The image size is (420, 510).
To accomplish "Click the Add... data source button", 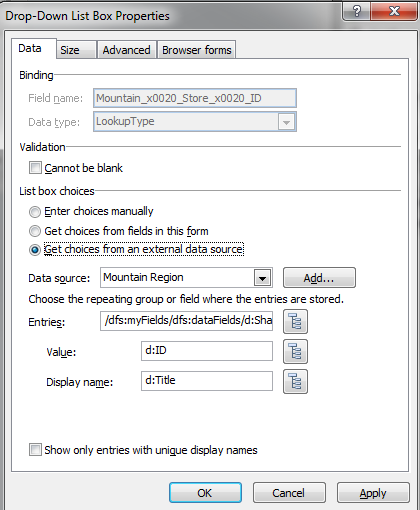I will click(319, 278).
